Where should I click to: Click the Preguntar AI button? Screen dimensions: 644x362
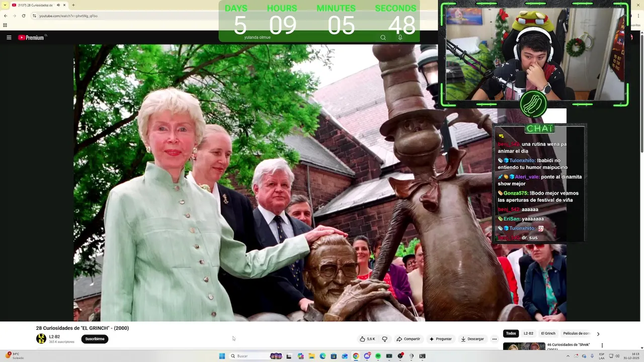(x=440, y=339)
